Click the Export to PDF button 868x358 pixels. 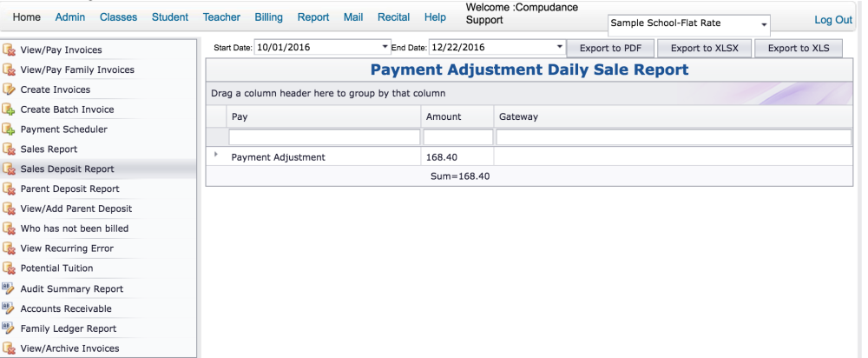pyautogui.click(x=610, y=48)
